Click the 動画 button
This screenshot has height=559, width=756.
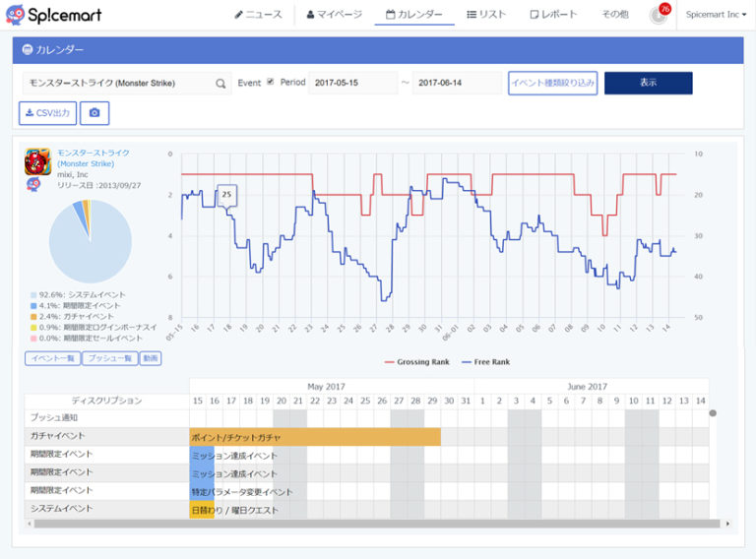151,358
